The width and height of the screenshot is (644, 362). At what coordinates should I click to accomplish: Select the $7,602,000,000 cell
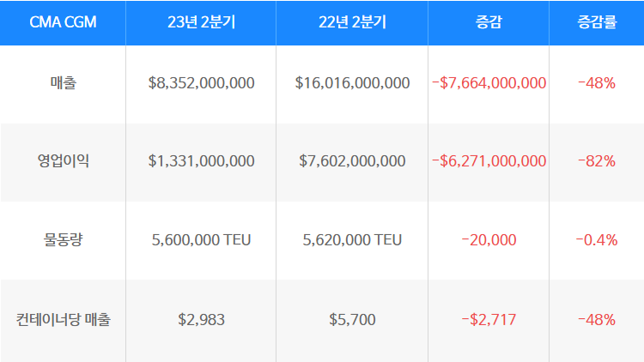[352, 161]
